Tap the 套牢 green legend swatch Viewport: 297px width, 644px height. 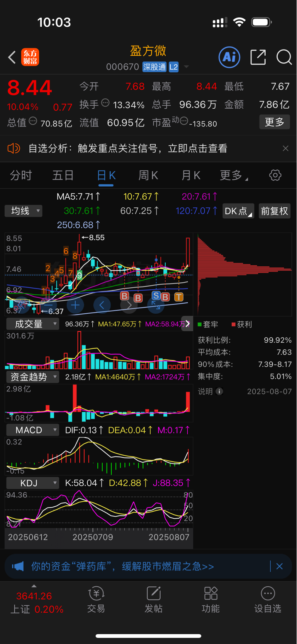(200, 324)
